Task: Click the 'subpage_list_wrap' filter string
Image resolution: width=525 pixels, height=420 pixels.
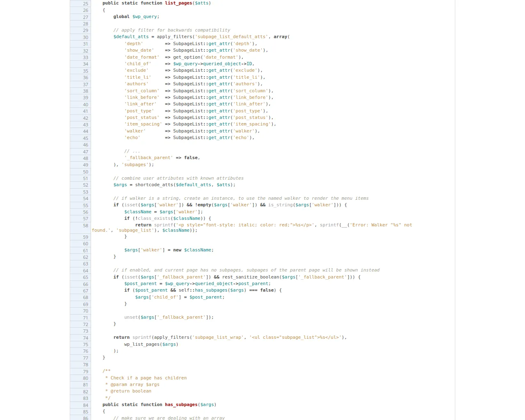Action: (218, 337)
